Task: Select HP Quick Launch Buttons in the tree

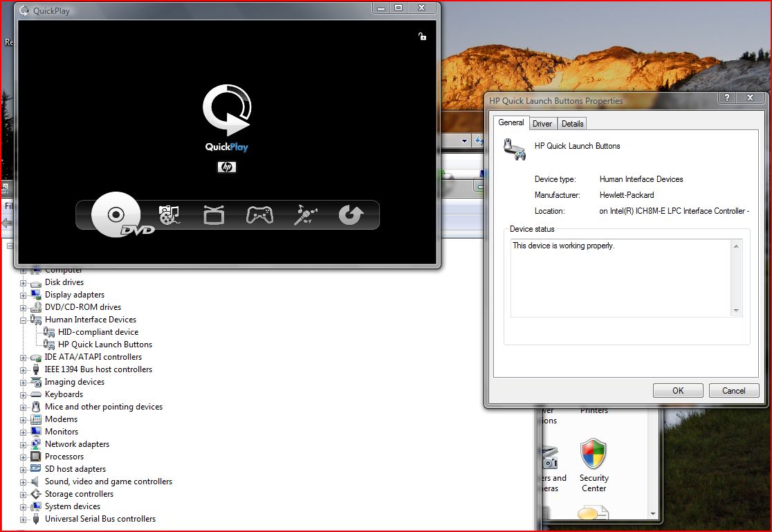Action: pyautogui.click(x=105, y=345)
